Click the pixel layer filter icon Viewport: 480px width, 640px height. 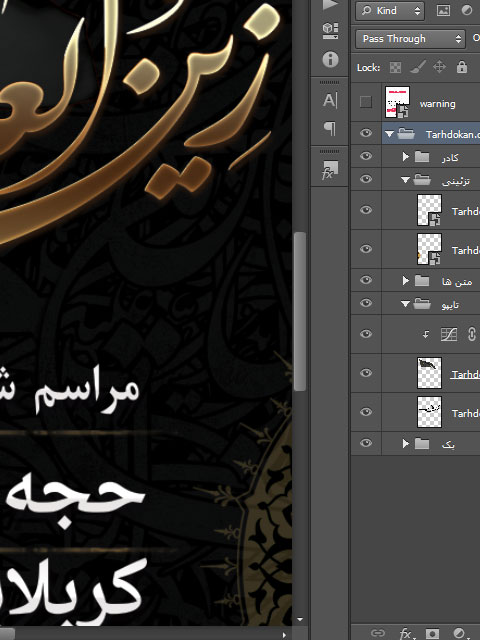point(443,11)
